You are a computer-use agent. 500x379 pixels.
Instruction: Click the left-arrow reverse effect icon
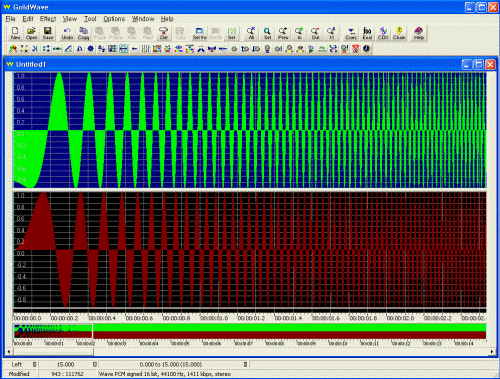click(x=134, y=49)
